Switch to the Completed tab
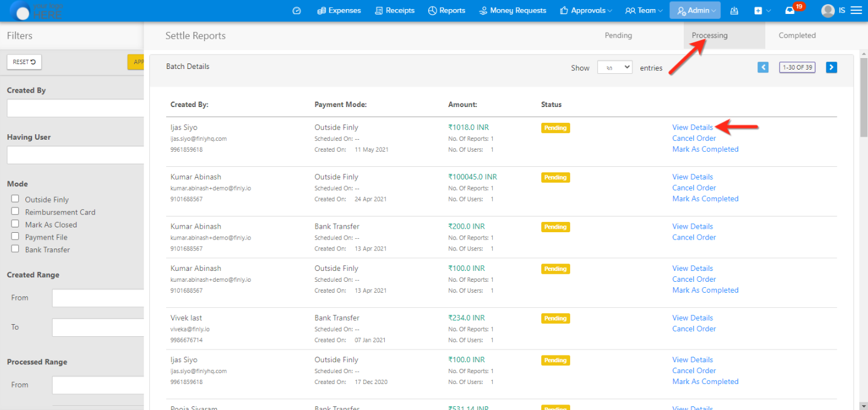 797,36
